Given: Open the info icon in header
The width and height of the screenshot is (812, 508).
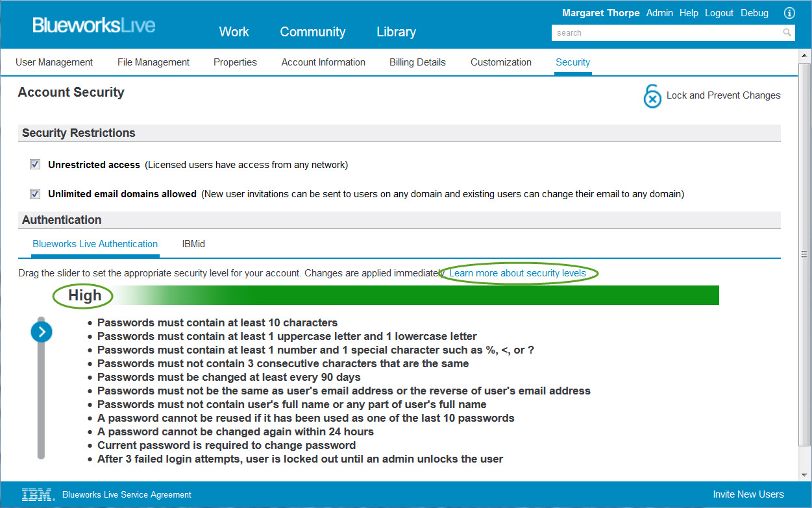Looking at the screenshot, I should (789, 13).
